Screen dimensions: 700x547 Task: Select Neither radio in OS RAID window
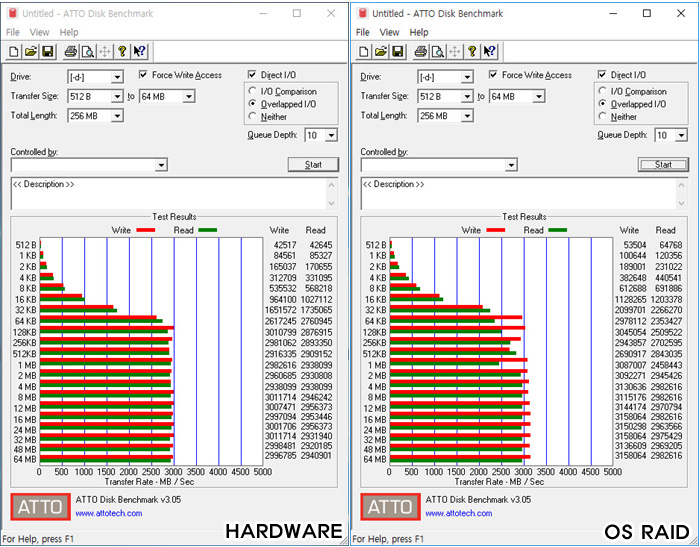click(x=602, y=116)
